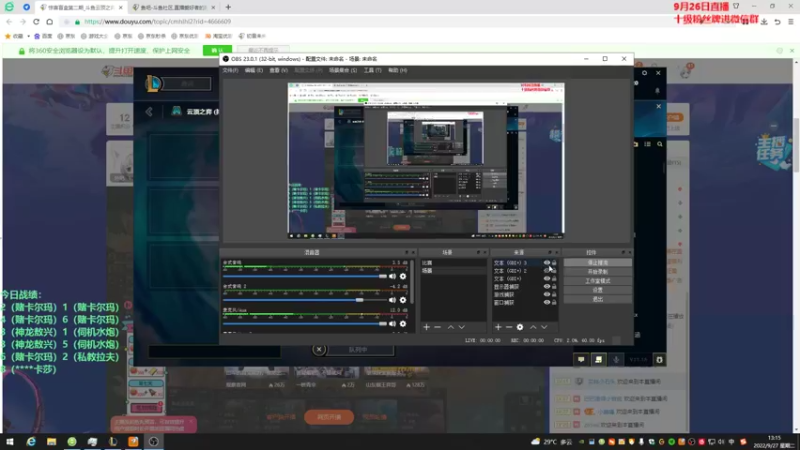Undock the sources panel
The image size is (800, 450).
tap(550, 253)
